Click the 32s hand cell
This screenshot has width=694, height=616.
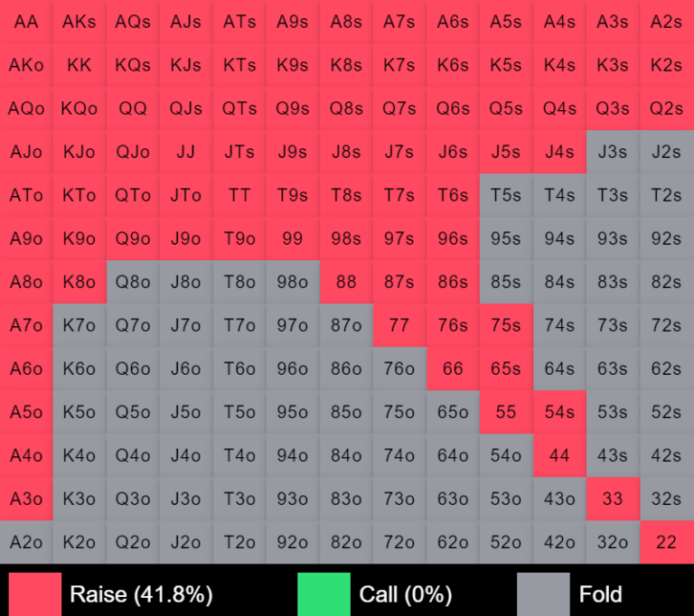(666, 499)
